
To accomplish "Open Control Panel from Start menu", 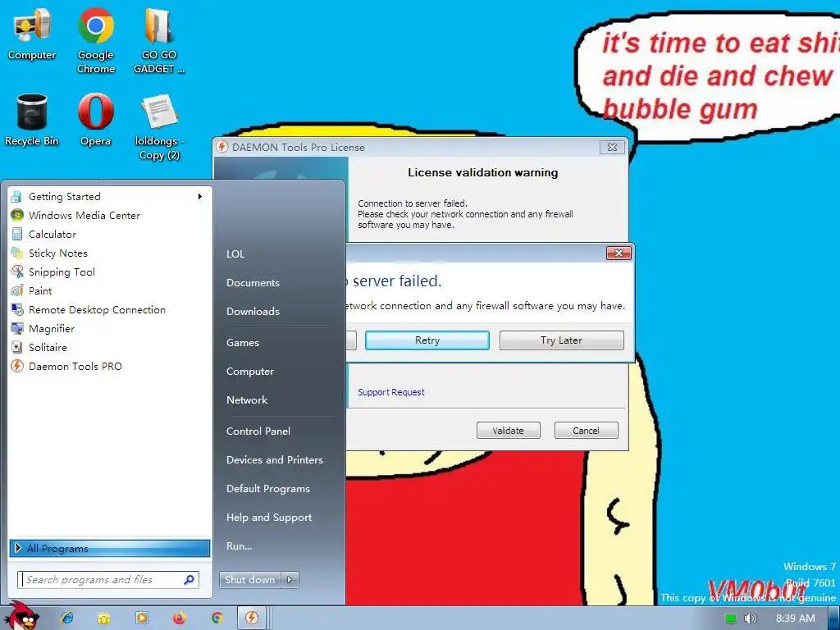I will [258, 431].
